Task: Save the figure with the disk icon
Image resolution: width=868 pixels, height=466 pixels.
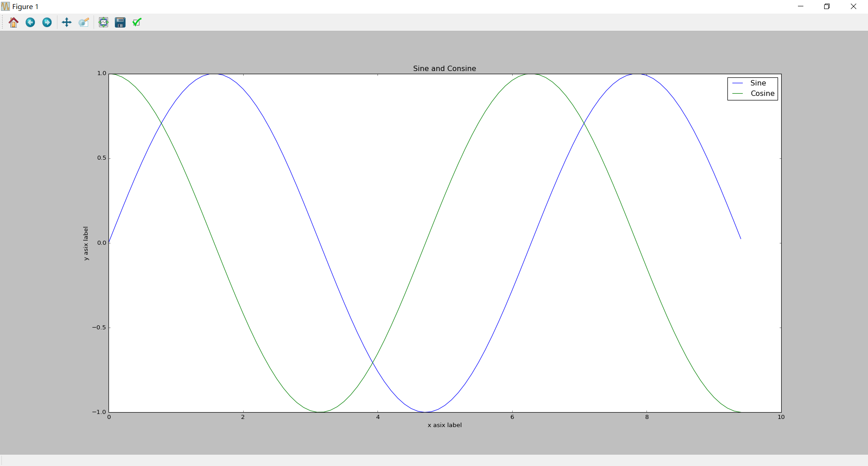Action: point(120,22)
